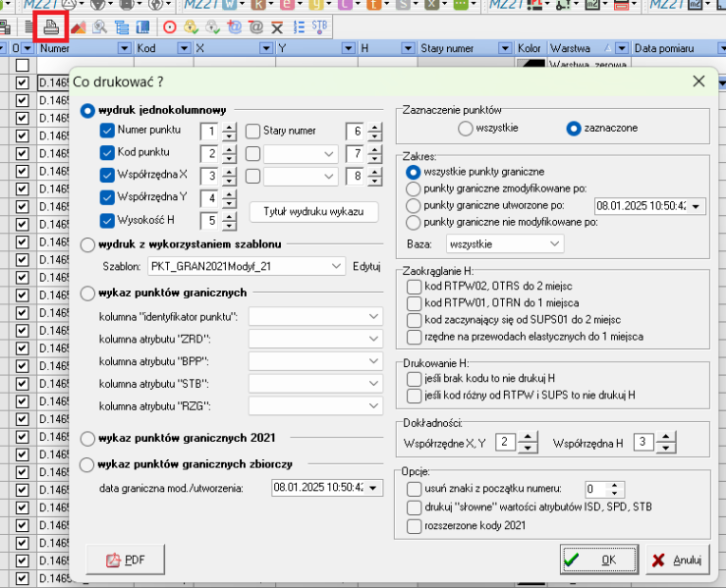This screenshot has height=588, width=726.
Task: Click the gold padlock icon with checkmark
Action: click(191, 27)
